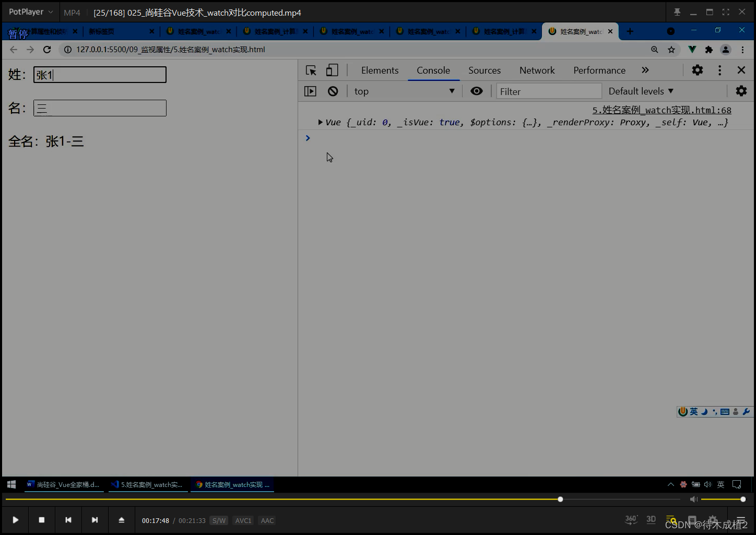The height and width of the screenshot is (535, 756).
Task: Toggle the live expression eye icon
Action: [x=476, y=91]
